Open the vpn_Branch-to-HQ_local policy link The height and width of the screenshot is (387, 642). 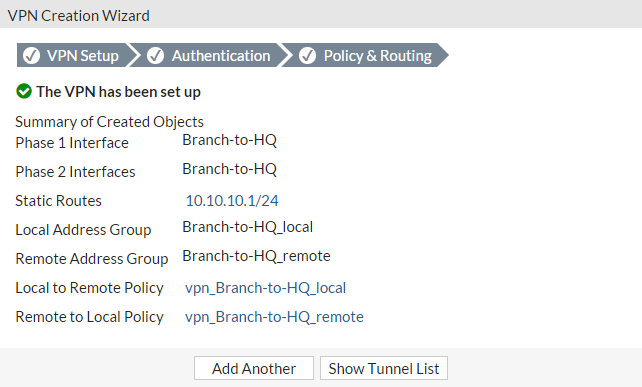[265, 288]
